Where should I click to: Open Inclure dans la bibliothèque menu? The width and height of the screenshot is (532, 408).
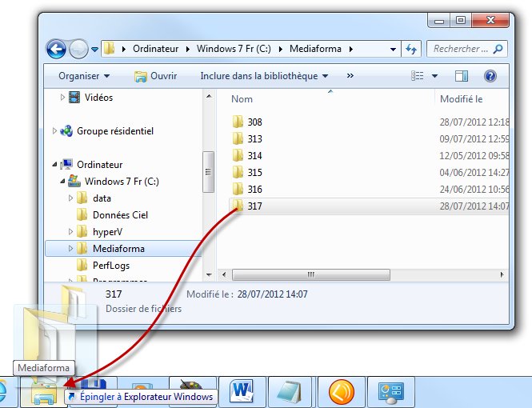click(264, 76)
